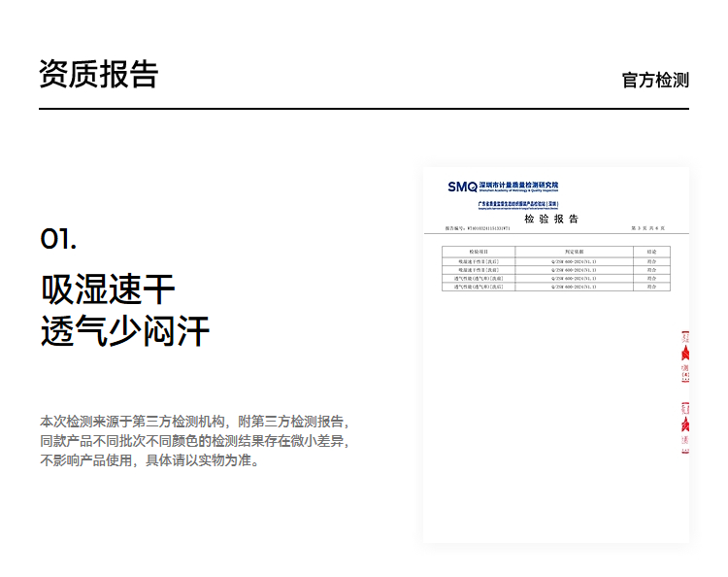Click the 官方检测 label
The width and height of the screenshot is (728, 577).
655,80
